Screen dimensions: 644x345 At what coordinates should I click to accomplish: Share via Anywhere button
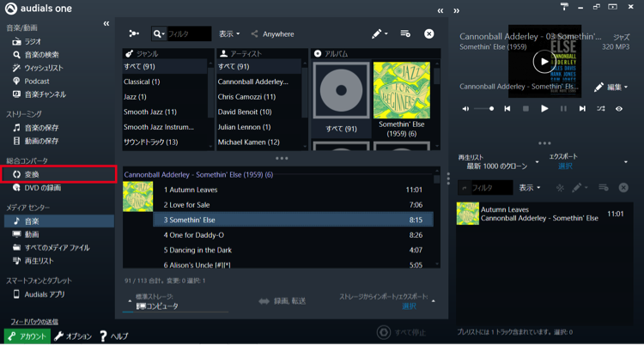pos(272,34)
